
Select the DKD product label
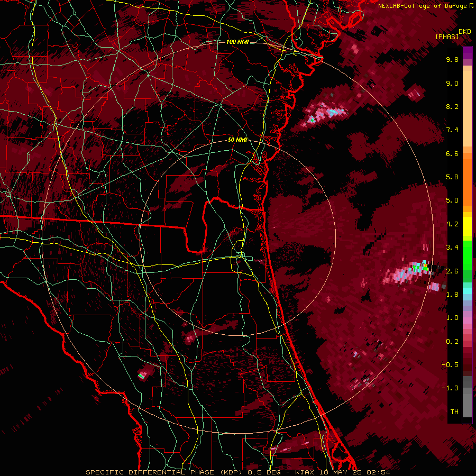pyautogui.click(x=465, y=32)
